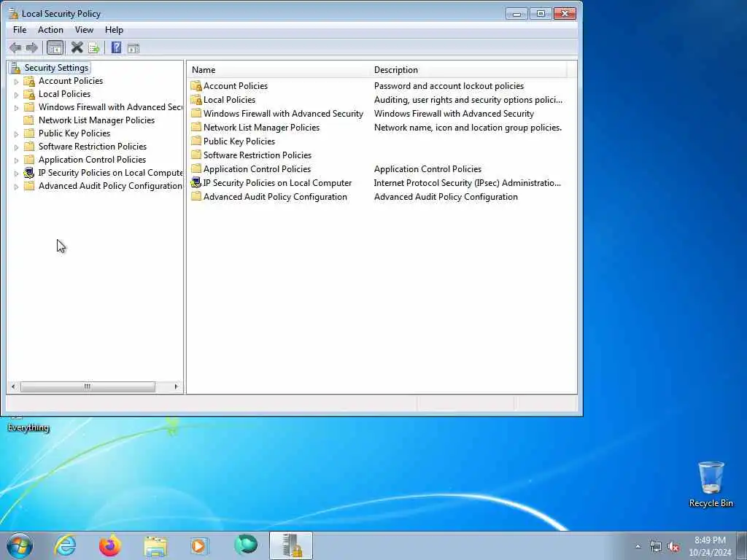The image size is (747, 560).
Task: Click the Export List toolbar icon
Action: (x=94, y=47)
